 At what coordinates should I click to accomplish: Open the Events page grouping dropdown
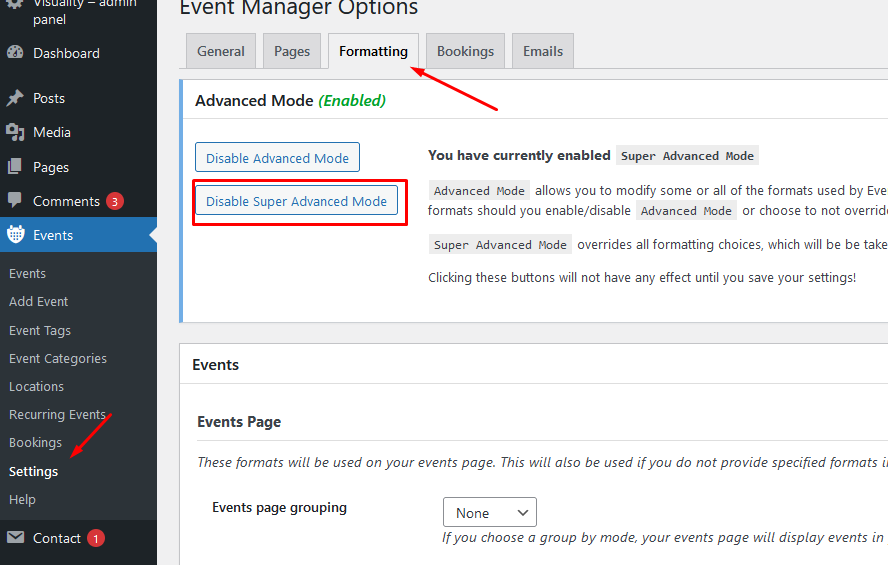point(490,513)
